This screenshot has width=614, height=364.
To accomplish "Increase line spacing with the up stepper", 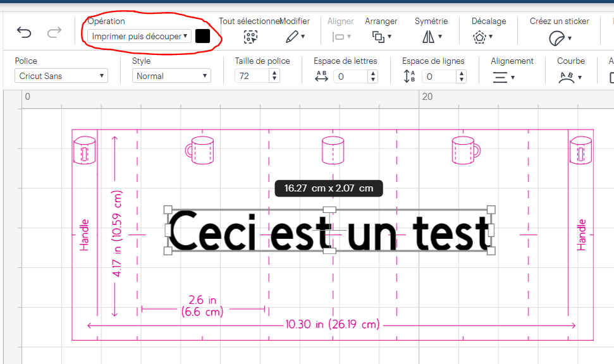I will click(462, 73).
